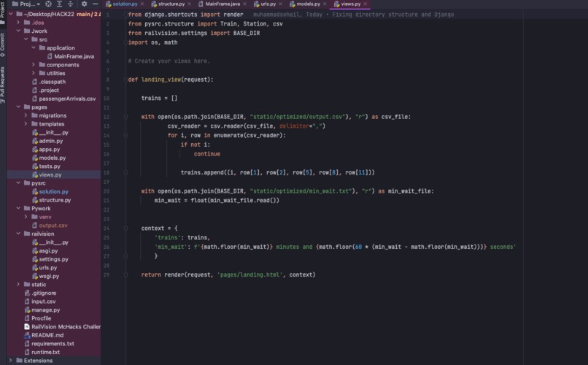Open the Commit tool window

pyautogui.click(x=3, y=45)
